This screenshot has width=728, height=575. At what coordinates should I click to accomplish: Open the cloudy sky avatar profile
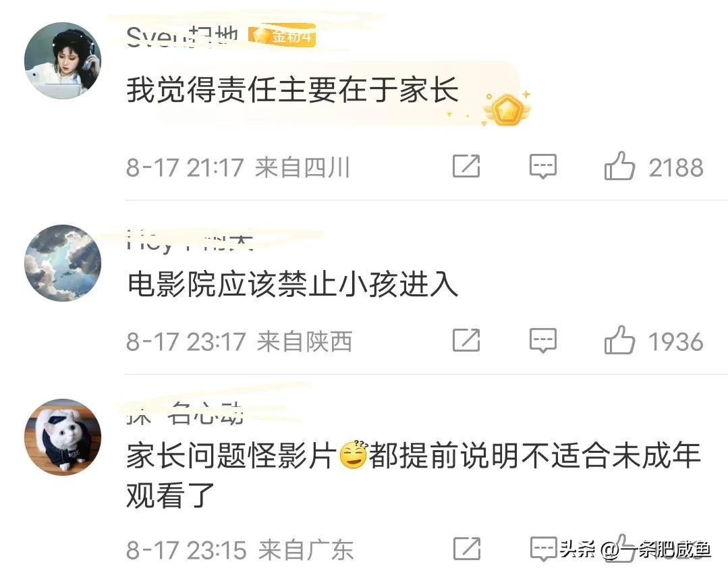[x=63, y=263]
